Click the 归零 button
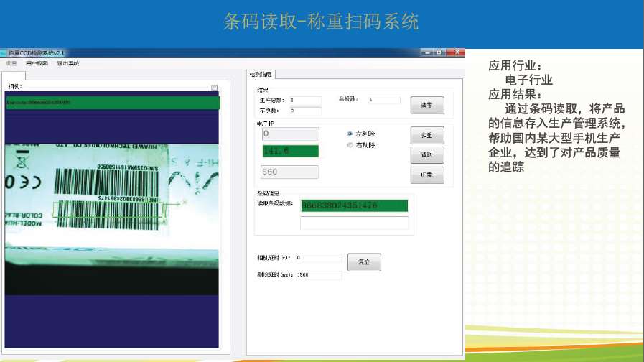Screen dimensions: 644x362 coord(427,175)
